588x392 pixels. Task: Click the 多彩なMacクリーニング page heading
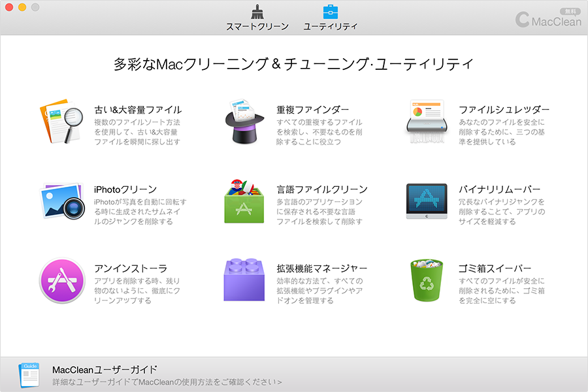[293, 64]
